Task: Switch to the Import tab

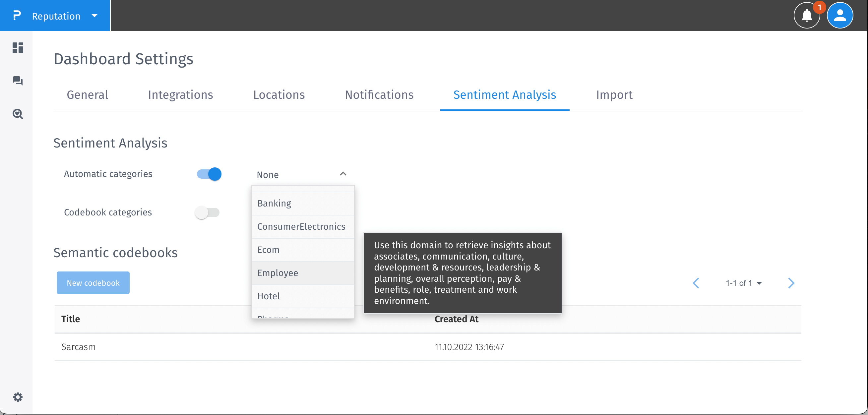Action: [614, 95]
